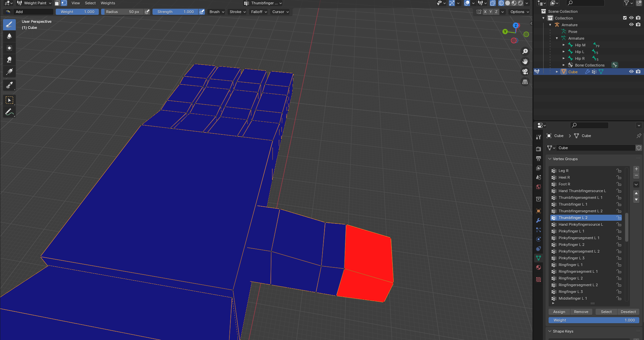The width and height of the screenshot is (644, 340).
Task: Open Physics properties tab
Action: coord(539,239)
